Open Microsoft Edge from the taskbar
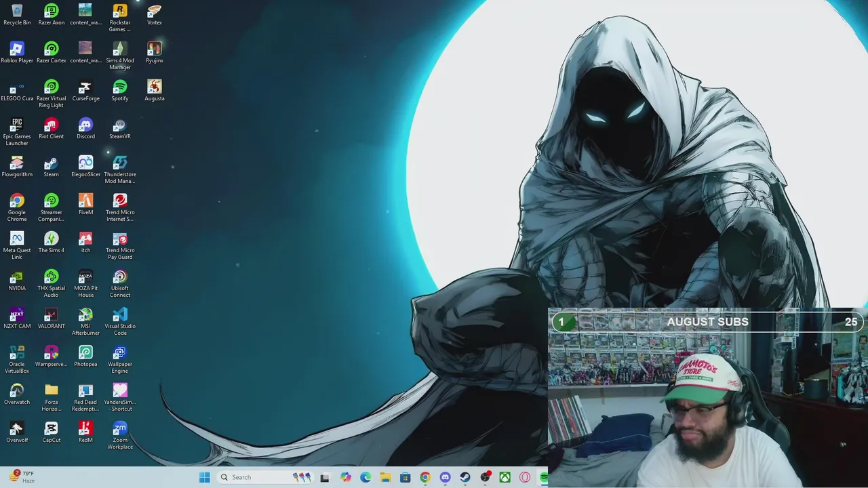The width and height of the screenshot is (868, 488). click(366, 477)
